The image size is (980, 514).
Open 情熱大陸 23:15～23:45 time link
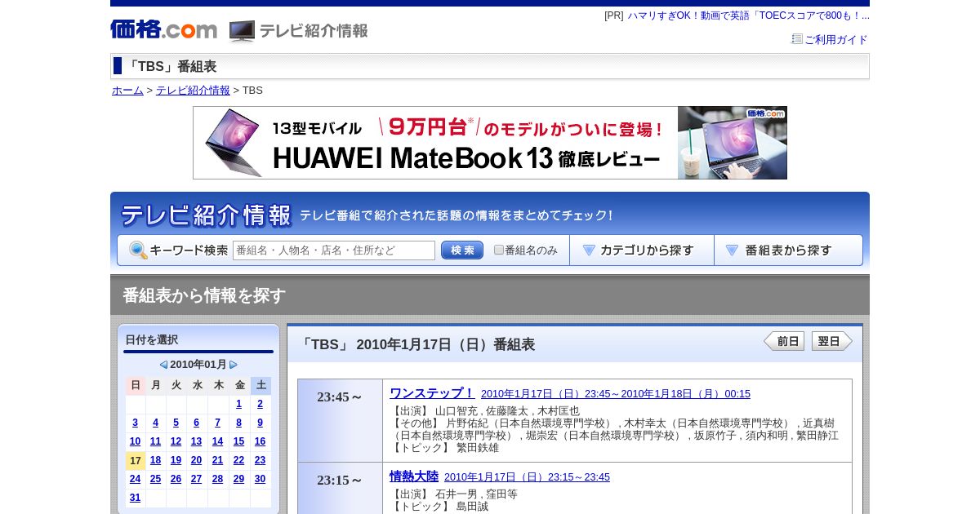click(x=527, y=477)
